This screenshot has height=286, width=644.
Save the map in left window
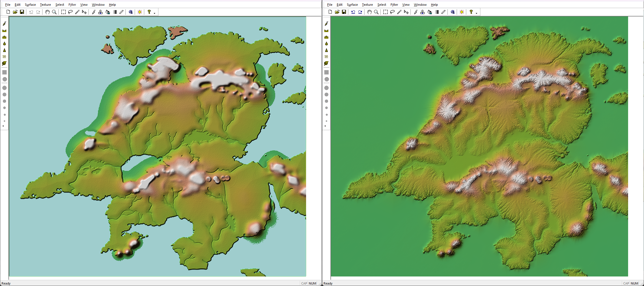[22, 12]
